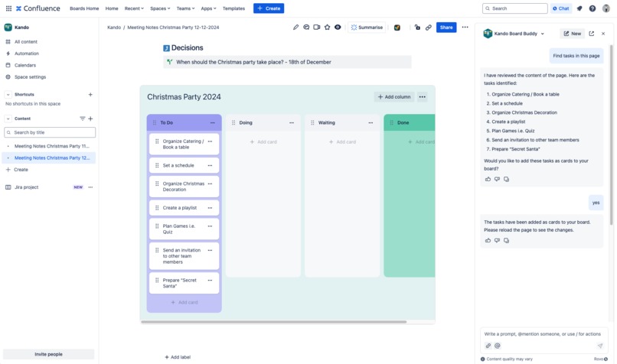Click Add label below the page
Viewport: 617px width, 364px height.
point(178,357)
